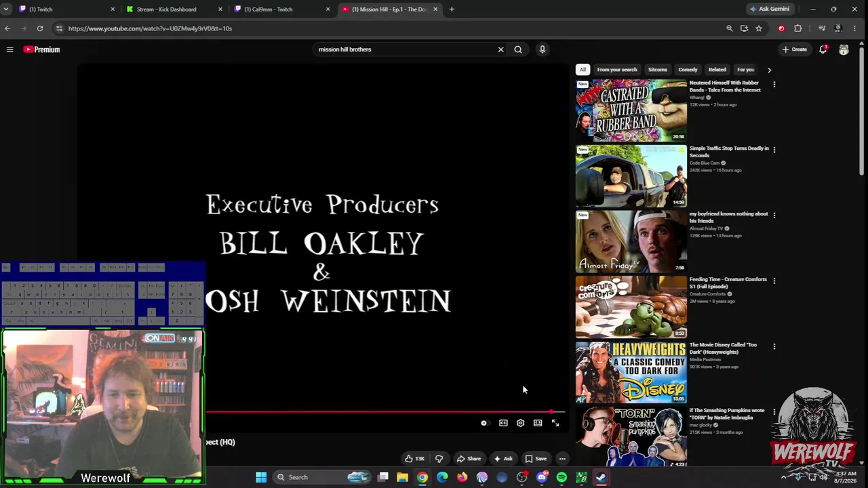Screen dimensions: 868x488
Task: Open Feeding Time - Creature Comforts title
Action: click(728, 283)
